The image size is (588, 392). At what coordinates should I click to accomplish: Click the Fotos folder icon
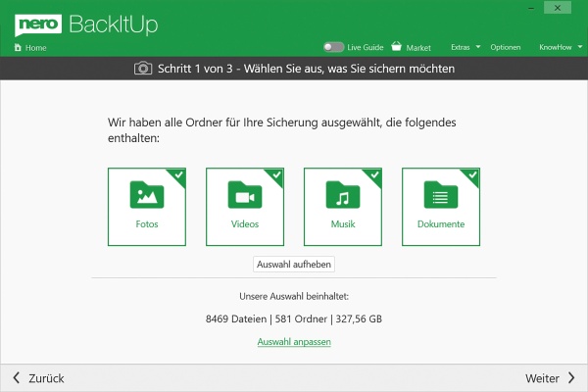pos(147,194)
